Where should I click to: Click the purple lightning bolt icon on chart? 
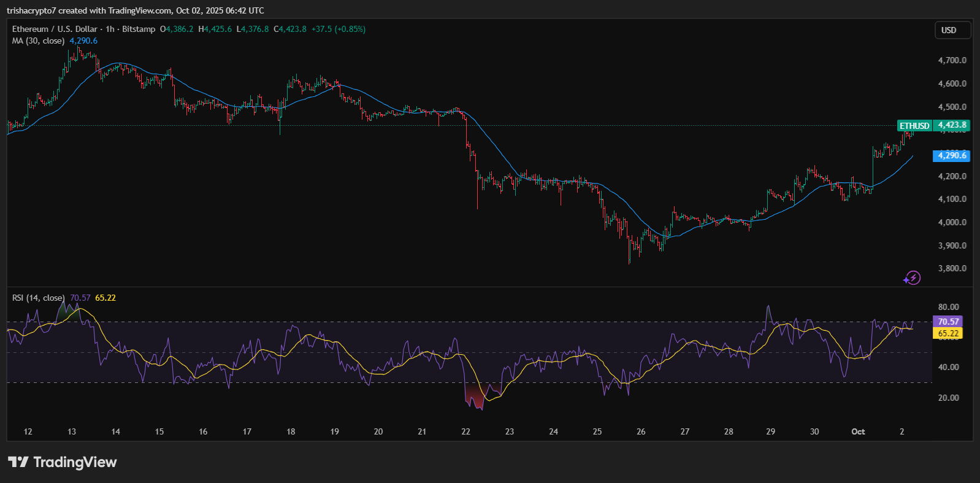click(x=912, y=278)
